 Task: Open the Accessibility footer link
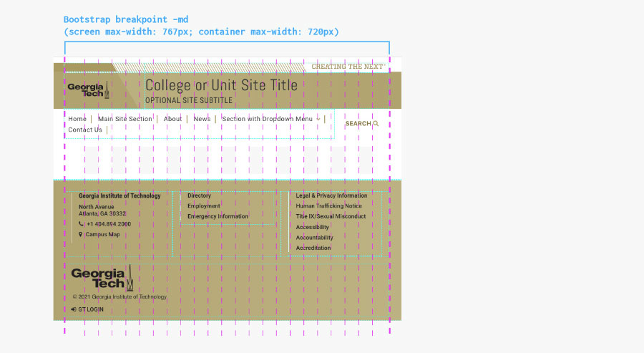312,227
